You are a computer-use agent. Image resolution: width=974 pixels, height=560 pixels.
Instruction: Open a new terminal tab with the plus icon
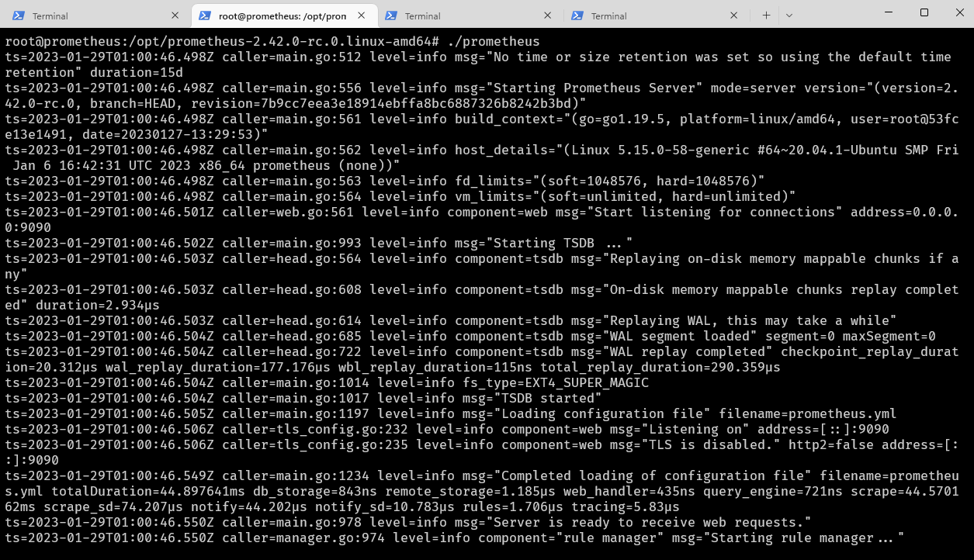coord(766,15)
